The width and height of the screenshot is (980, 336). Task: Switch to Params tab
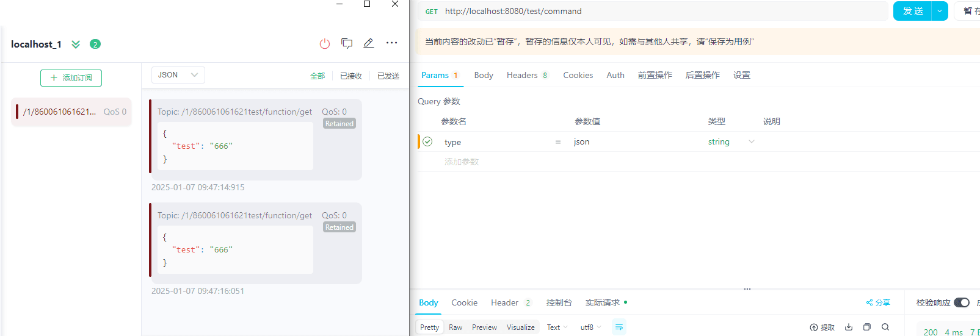click(x=440, y=75)
